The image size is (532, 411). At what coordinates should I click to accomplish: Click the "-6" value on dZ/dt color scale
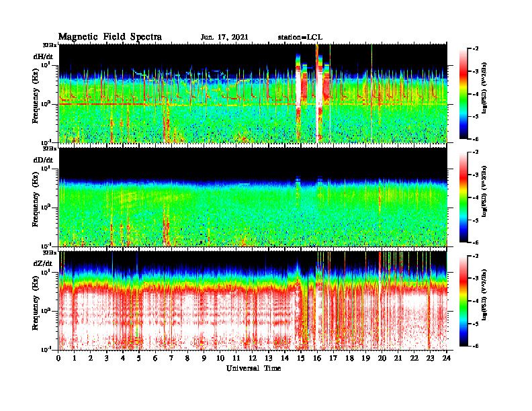tap(475, 346)
